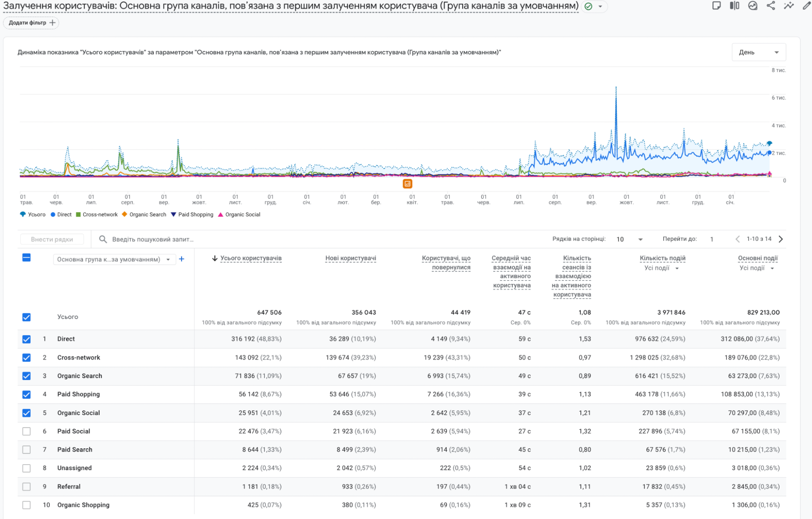Uncheck the Direct row checkbox

pos(26,339)
